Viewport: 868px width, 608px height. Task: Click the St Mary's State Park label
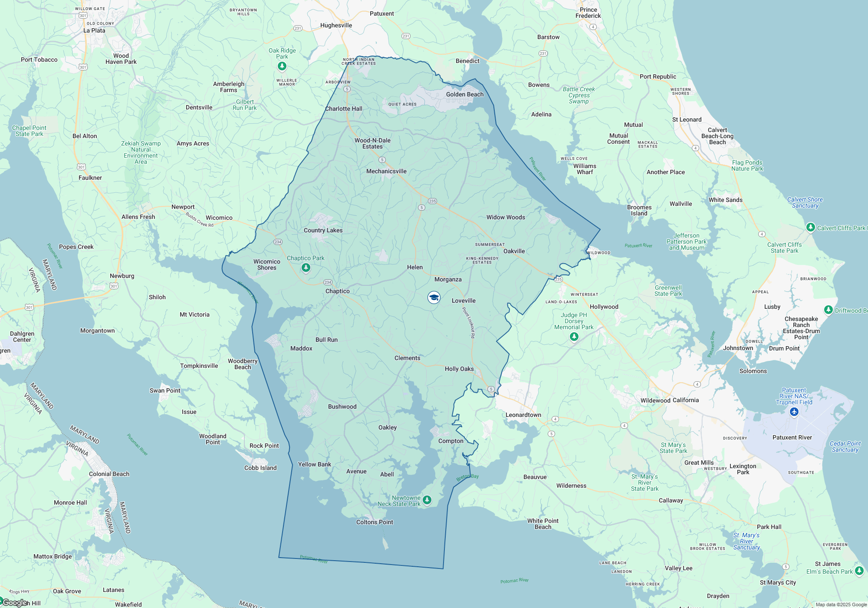[673, 448]
